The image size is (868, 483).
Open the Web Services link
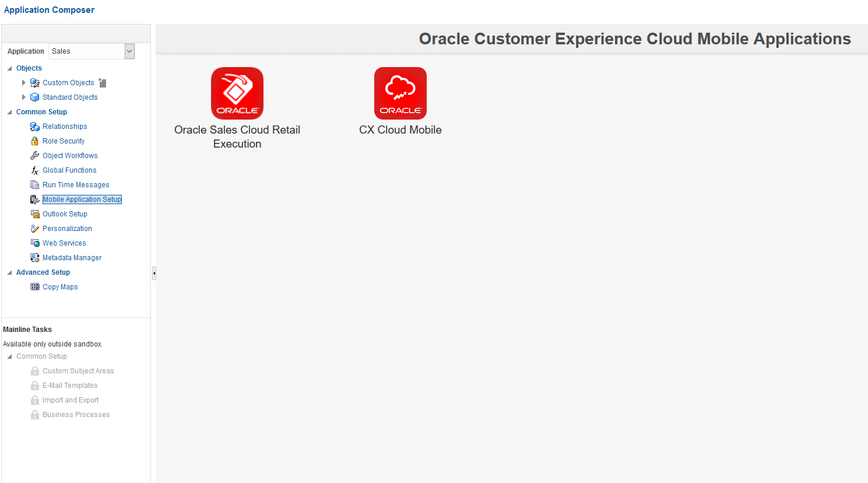pyautogui.click(x=64, y=243)
